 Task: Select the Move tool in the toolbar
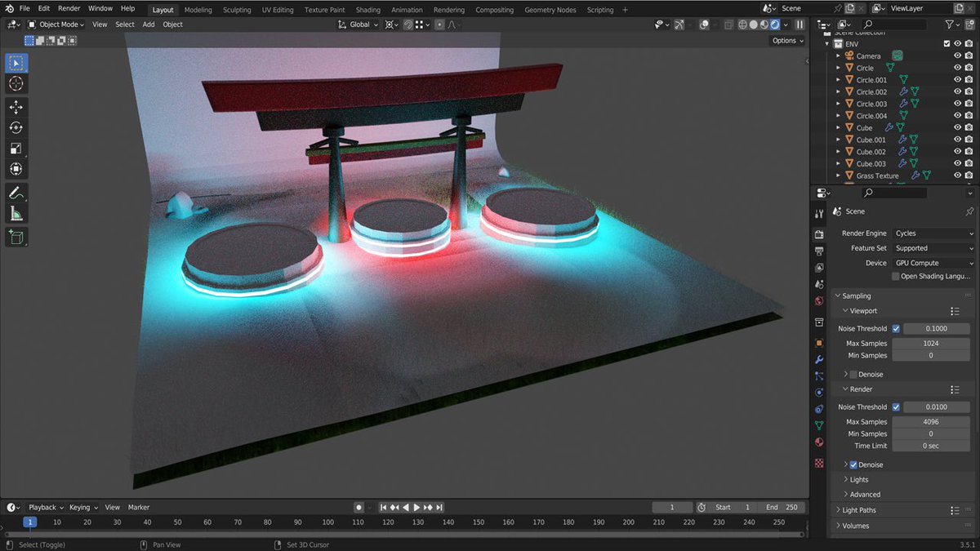16,107
